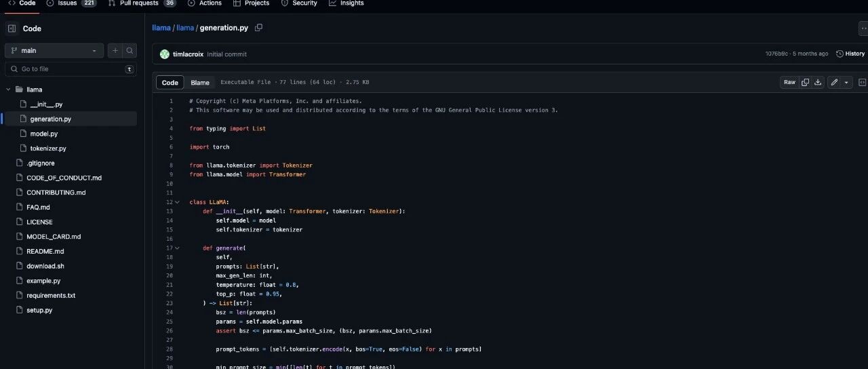Open Actions tab
The width and height of the screenshot is (868, 369).
[x=205, y=3]
